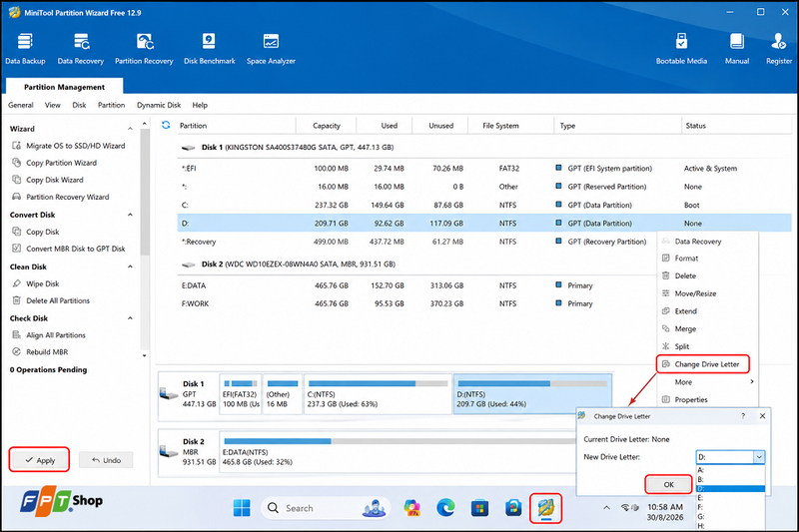Image resolution: width=799 pixels, height=532 pixels.
Task: Collapse the Check Disk section
Action: [130, 318]
